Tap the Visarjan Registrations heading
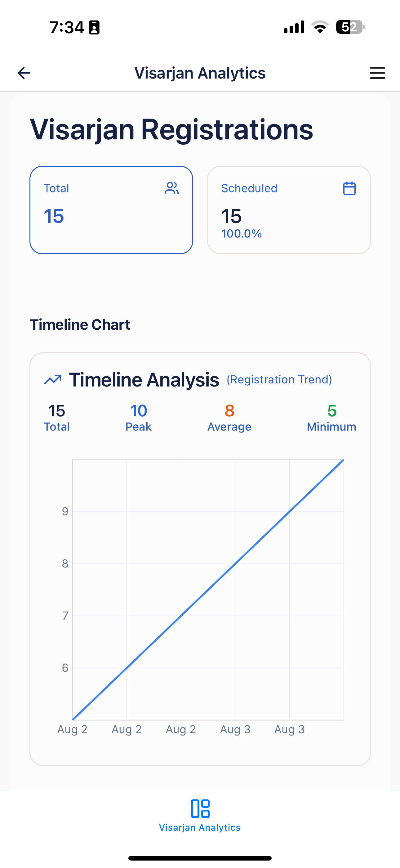Viewport: 400px width, 868px height. tap(171, 129)
